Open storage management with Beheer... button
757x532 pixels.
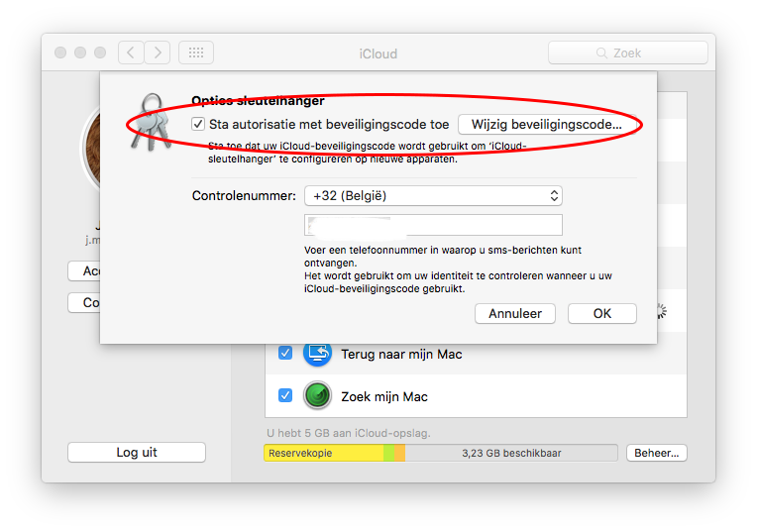tap(657, 453)
